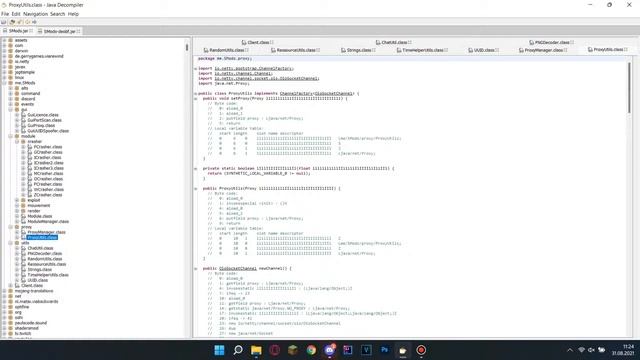640x360 pixels.
Task: Click the Forward navigation arrow icon
Action: [34, 22]
